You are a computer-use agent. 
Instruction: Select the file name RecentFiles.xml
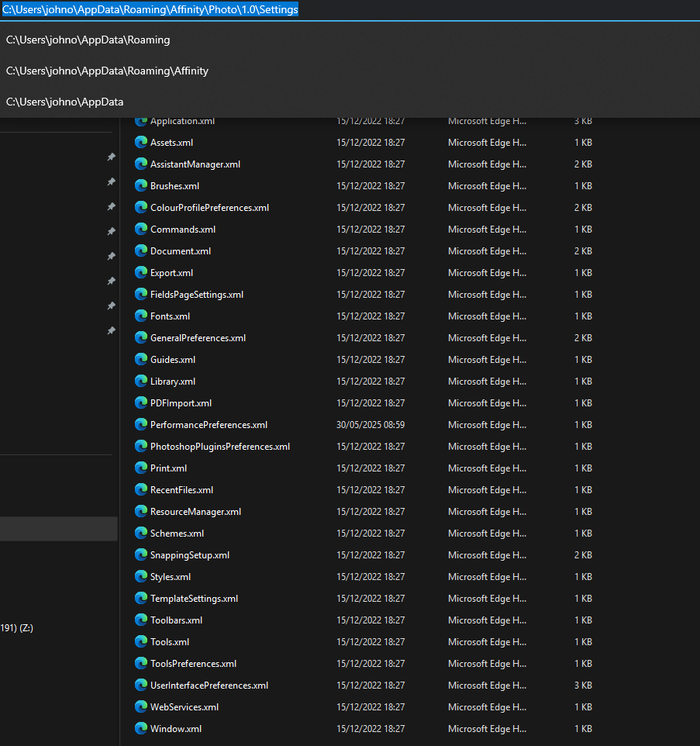tap(181, 490)
